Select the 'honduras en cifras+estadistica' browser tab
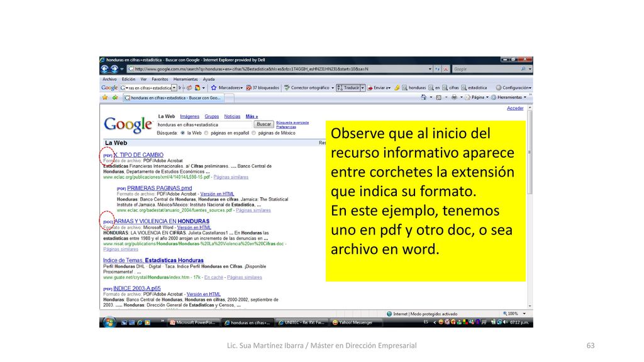 coord(173,97)
